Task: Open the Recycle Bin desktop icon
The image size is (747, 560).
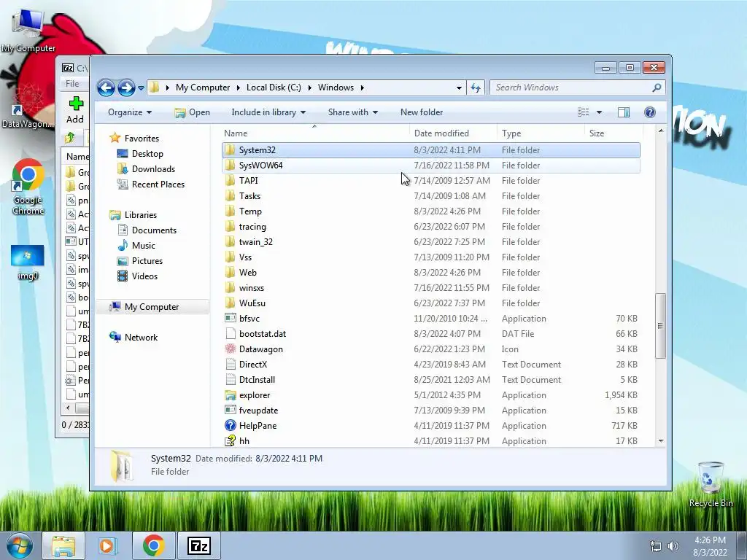Action: coord(711,484)
